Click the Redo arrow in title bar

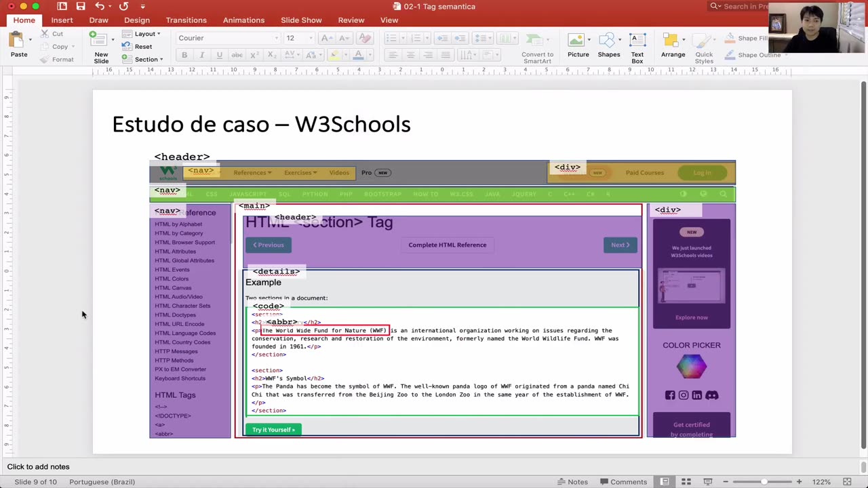tap(123, 6)
